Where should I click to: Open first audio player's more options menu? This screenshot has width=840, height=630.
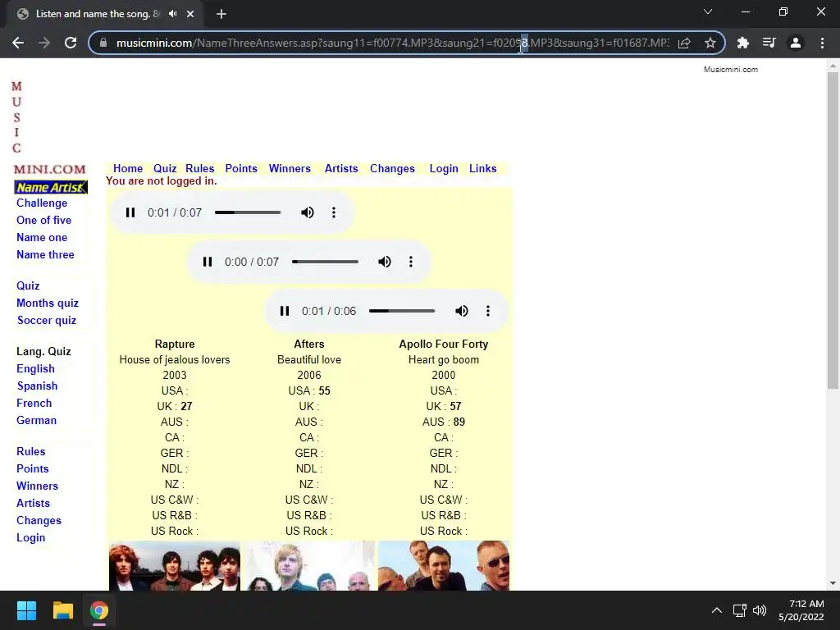click(334, 212)
